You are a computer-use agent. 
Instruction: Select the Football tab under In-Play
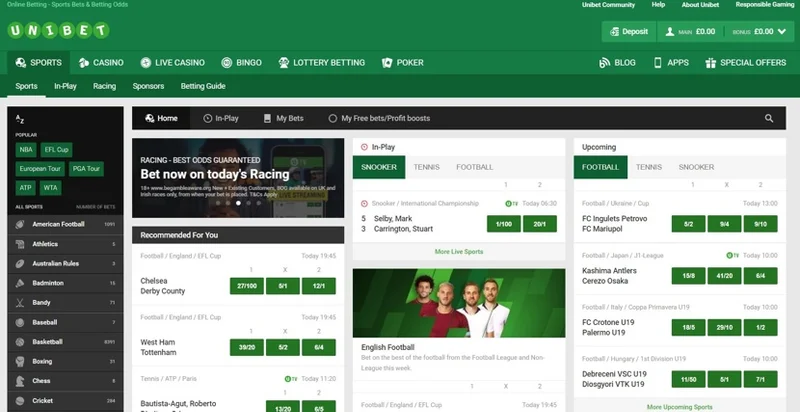pyautogui.click(x=474, y=167)
